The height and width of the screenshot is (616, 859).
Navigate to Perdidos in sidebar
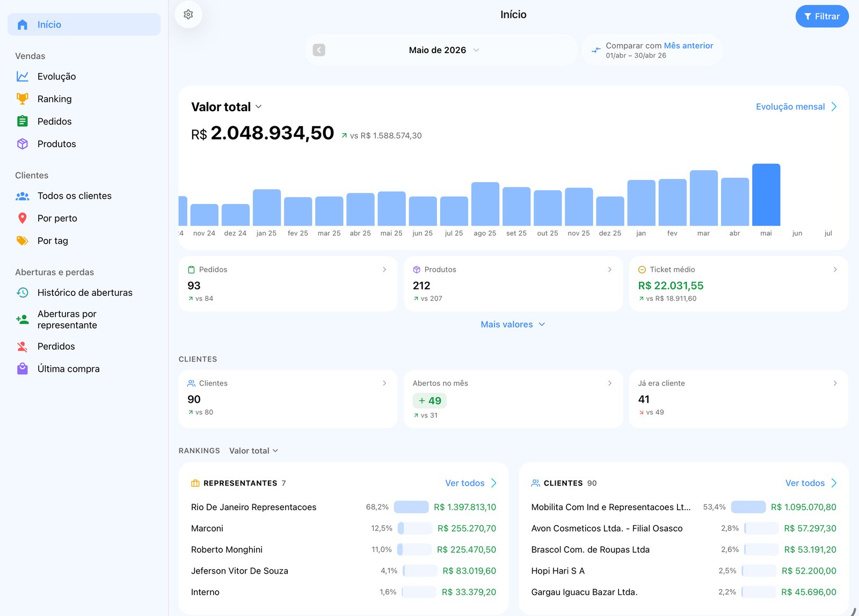click(84, 346)
